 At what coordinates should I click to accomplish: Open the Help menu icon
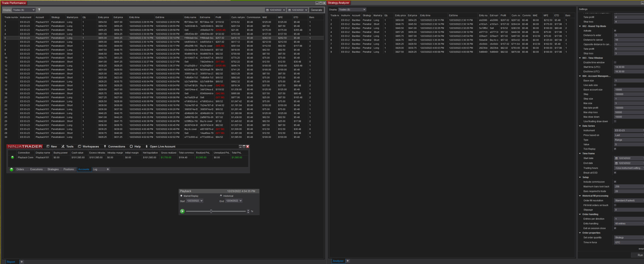[x=131, y=147]
